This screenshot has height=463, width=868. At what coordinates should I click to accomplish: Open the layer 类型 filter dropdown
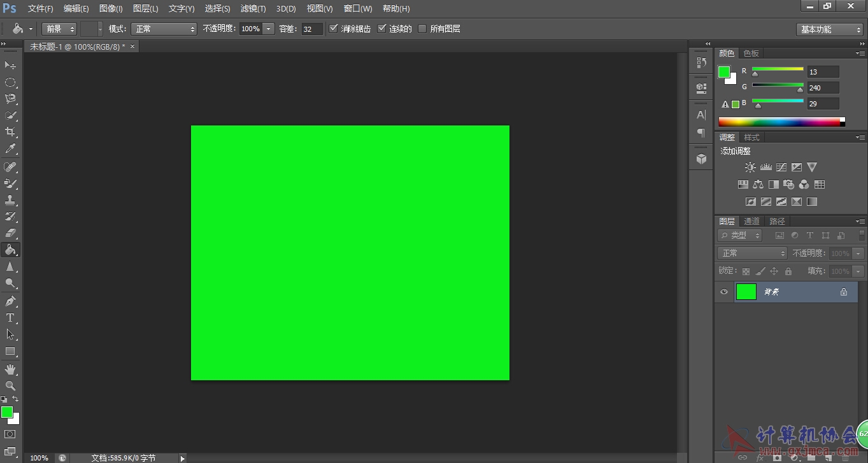tap(740, 235)
